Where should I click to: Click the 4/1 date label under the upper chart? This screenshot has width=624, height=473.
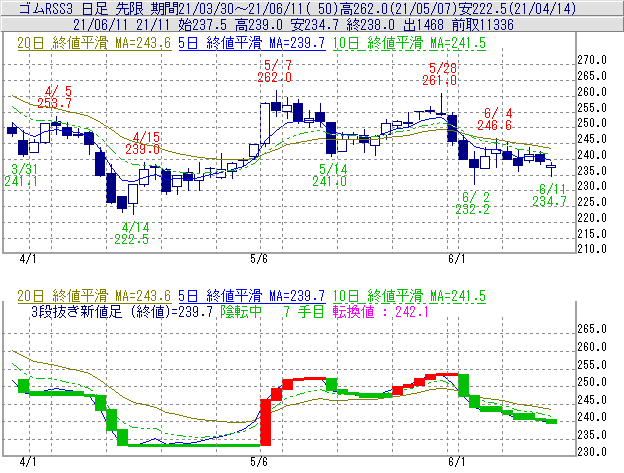click(27, 259)
